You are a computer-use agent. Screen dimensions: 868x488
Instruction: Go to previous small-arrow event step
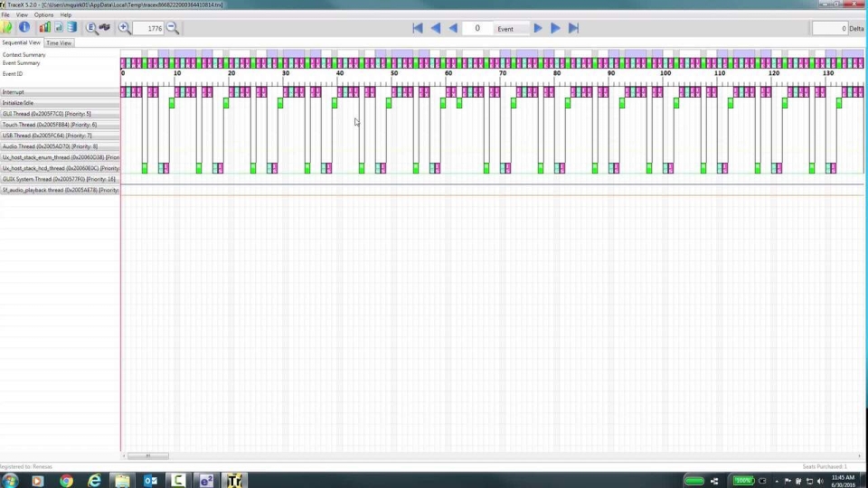pyautogui.click(x=453, y=28)
